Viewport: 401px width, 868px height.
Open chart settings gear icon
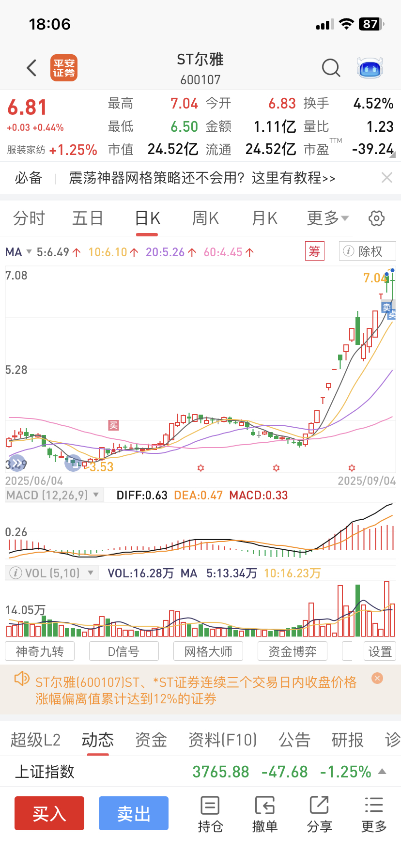[376, 218]
